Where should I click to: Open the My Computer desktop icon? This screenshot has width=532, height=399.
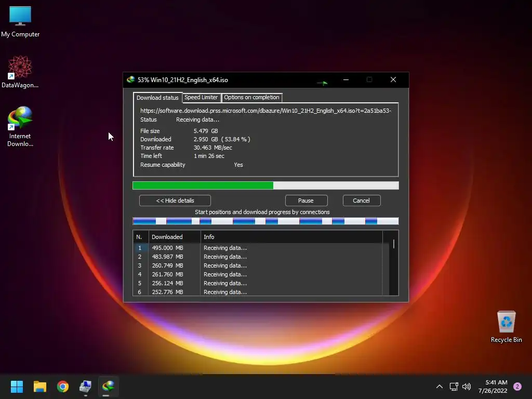[20, 21]
